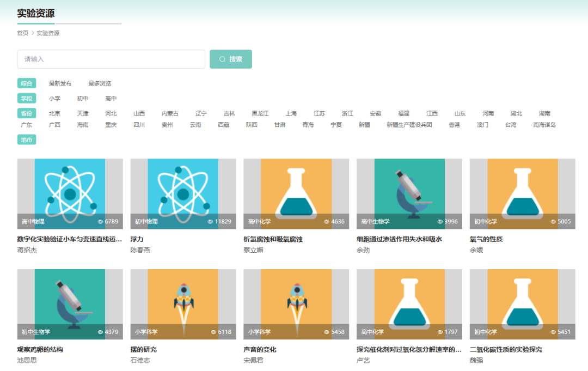588x371 pixels.
Task: Click the microscope icon on 观察鸡卵的结构 card
Action: (70, 303)
